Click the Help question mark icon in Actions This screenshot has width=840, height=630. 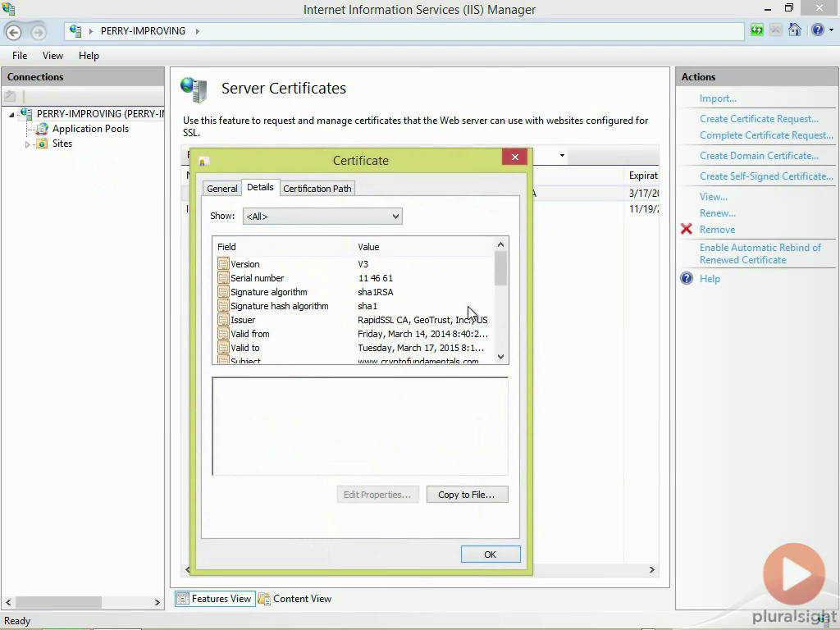(687, 279)
